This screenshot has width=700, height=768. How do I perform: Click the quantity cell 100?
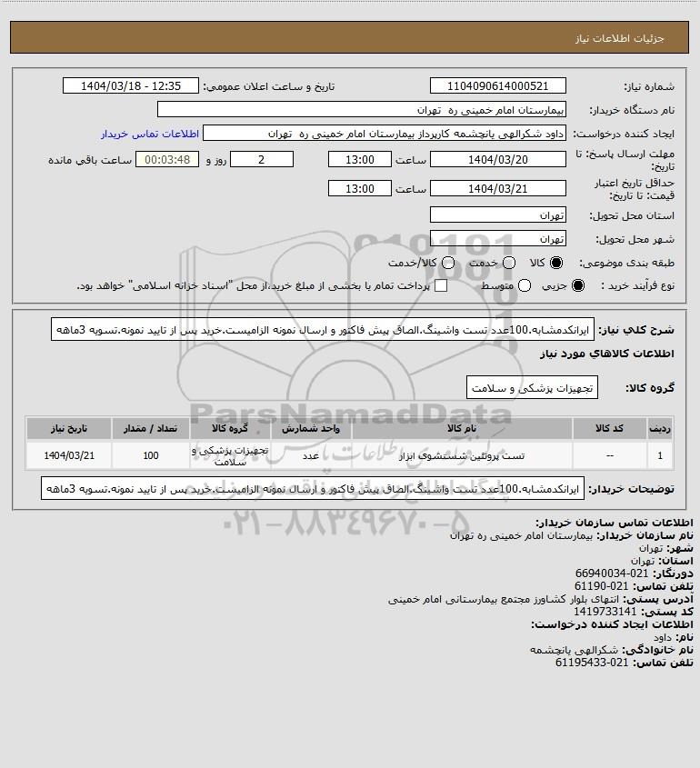coord(150,455)
